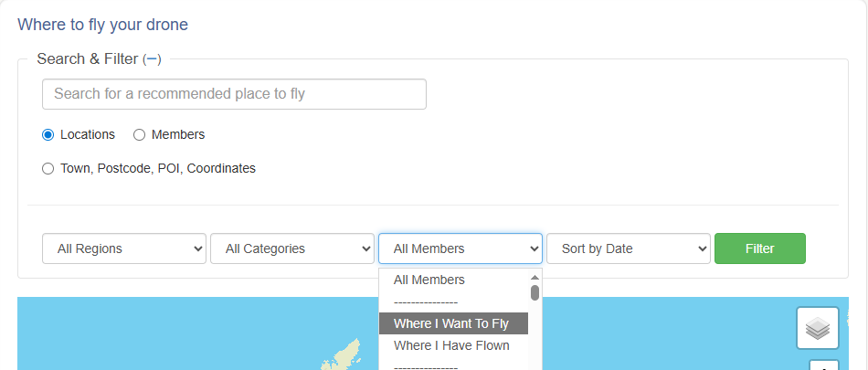Collapse Search & Filter with minus icon
The image size is (868, 370).
(152, 59)
